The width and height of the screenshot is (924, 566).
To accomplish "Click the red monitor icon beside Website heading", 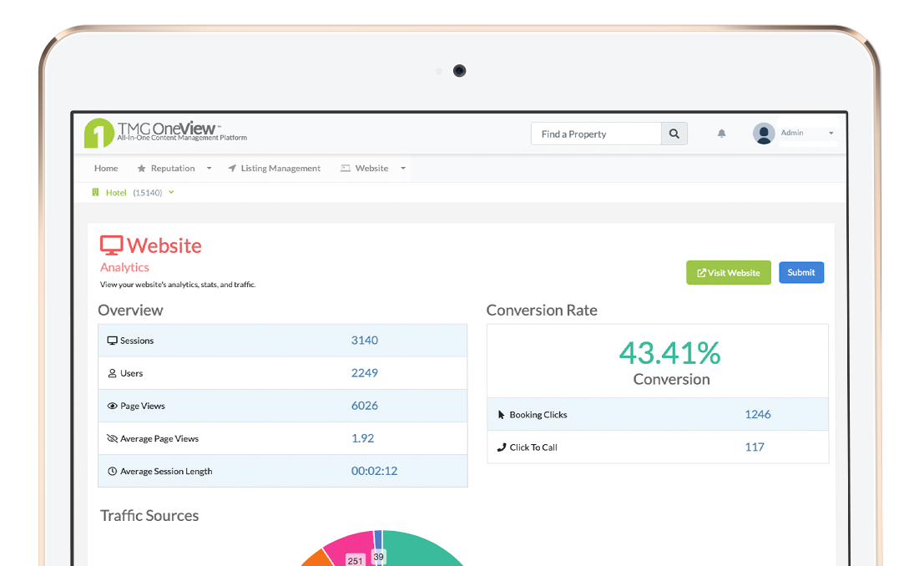I will [x=111, y=245].
